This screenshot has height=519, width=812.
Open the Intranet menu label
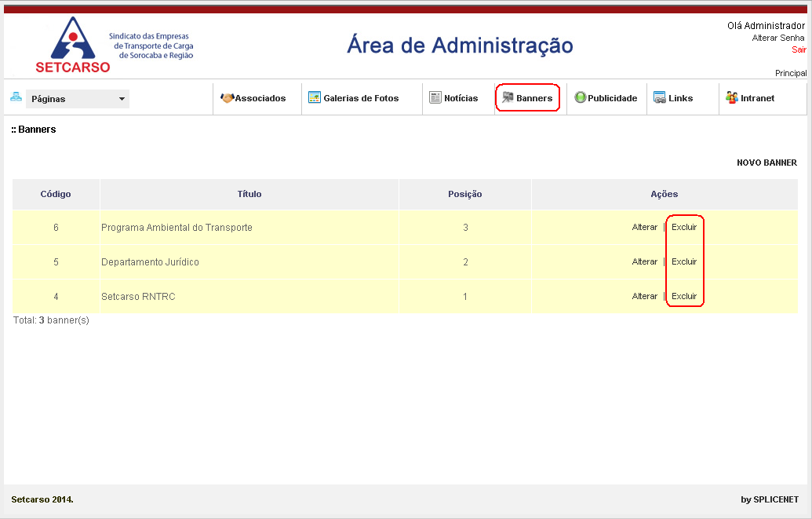(x=758, y=98)
